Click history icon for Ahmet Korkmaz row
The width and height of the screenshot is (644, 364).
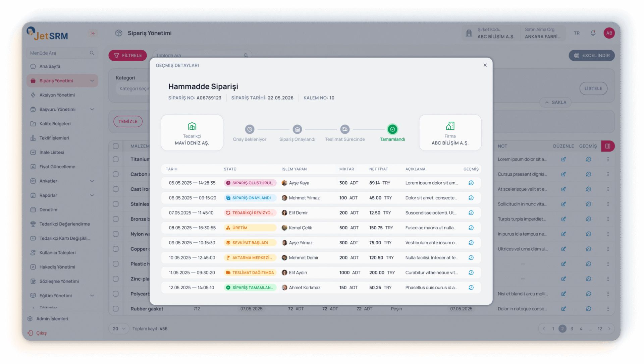(471, 288)
